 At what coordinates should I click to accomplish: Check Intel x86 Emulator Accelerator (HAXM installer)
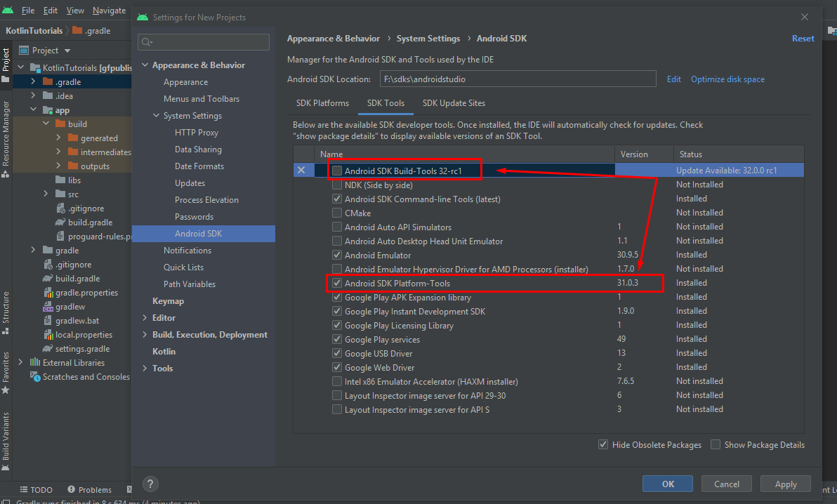[x=337, y=381]
